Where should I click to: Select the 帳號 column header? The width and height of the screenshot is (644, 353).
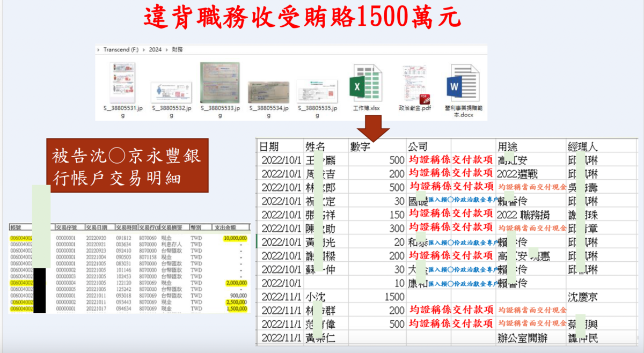coord(16,227)
